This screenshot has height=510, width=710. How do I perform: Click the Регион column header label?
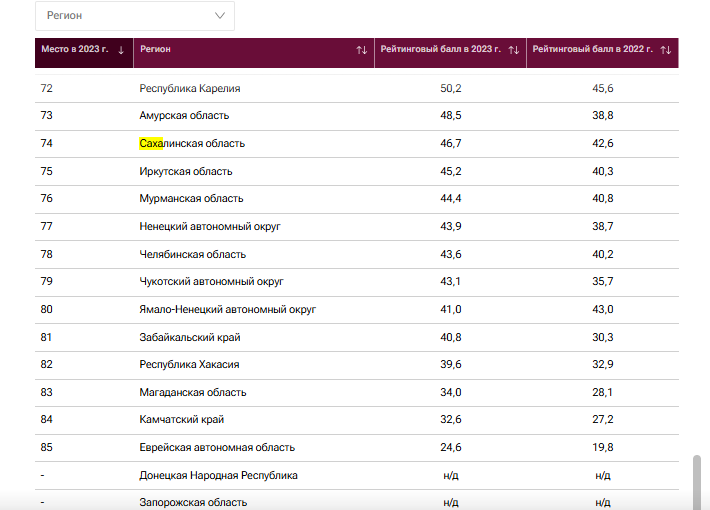coord(155,49)
